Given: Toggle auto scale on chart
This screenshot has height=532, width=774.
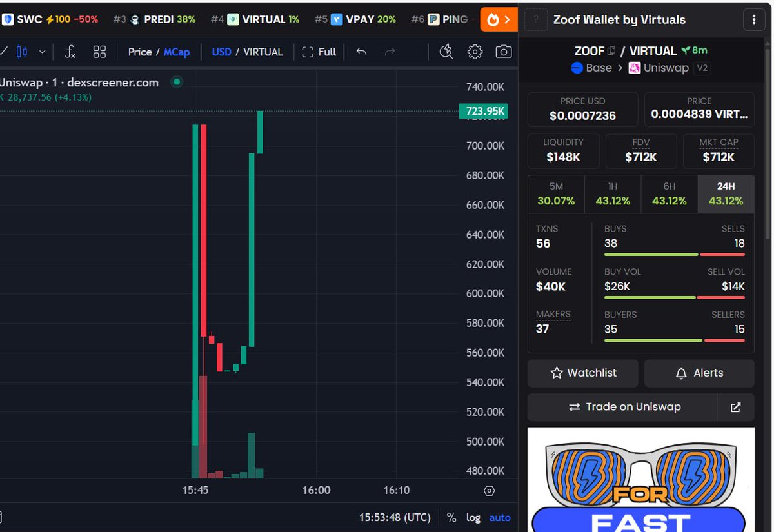Looking at the screenshot, I should coord(500,517).
